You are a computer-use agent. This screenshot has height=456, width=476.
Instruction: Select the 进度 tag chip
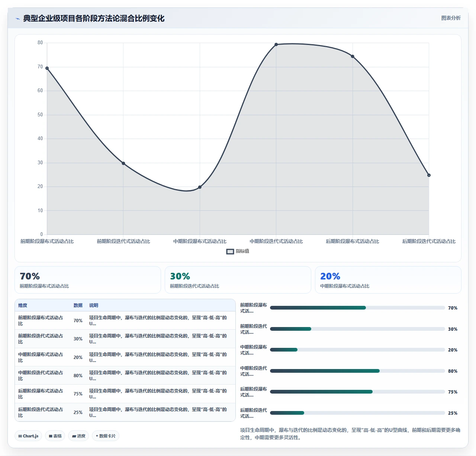point(78,436)
